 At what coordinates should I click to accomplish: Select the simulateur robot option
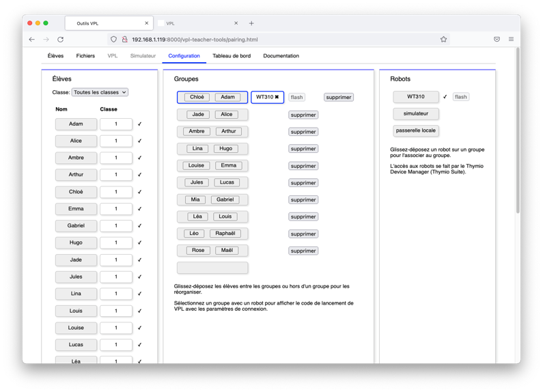point(415,113)
